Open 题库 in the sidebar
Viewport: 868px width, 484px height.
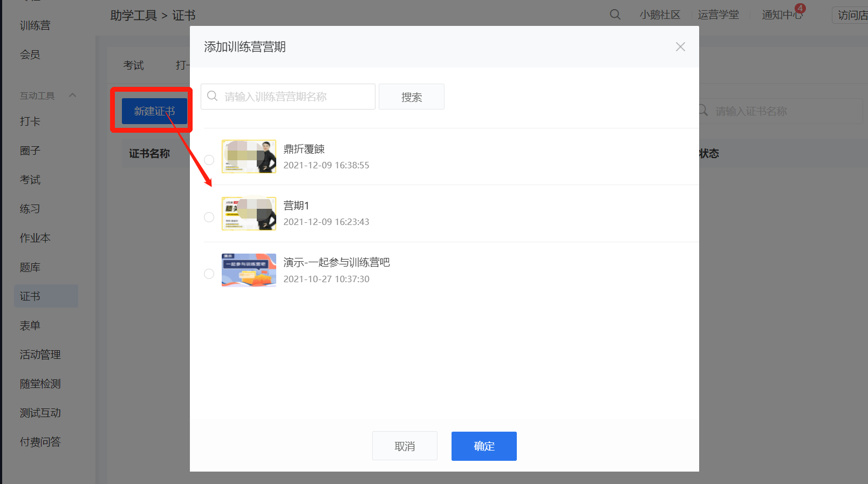click(30, 267)
